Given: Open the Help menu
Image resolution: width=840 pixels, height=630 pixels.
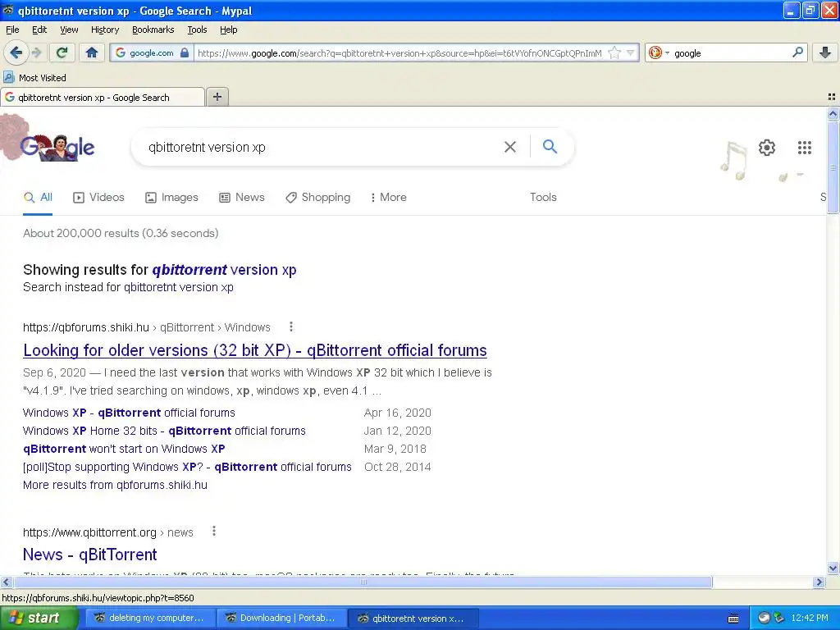Looking at the screenshot, I should click(229, 30).
